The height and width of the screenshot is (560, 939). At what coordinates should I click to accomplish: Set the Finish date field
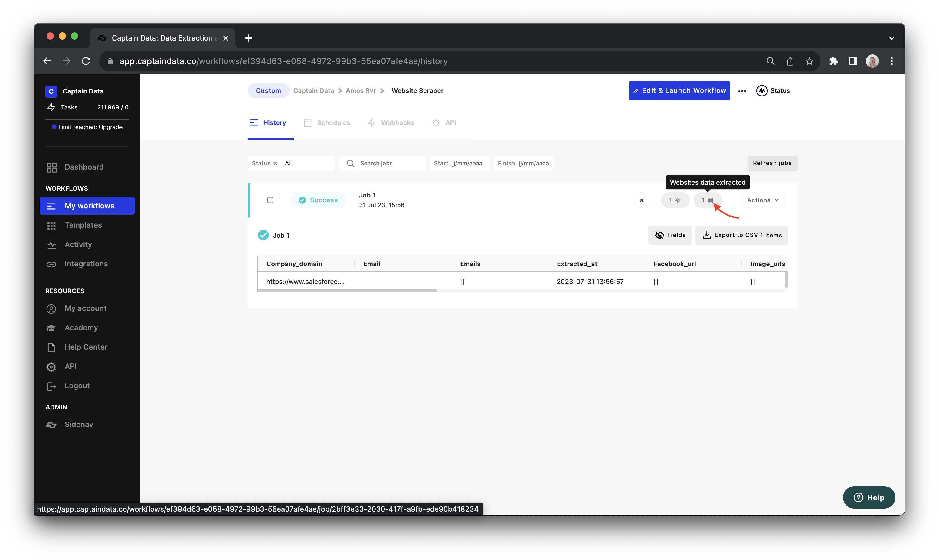[x=523, y=163]
